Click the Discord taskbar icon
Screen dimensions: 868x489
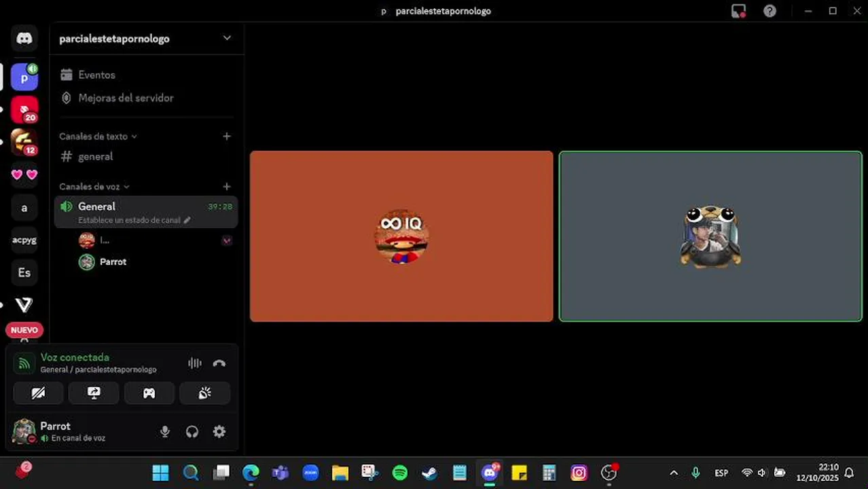[490, 473]
